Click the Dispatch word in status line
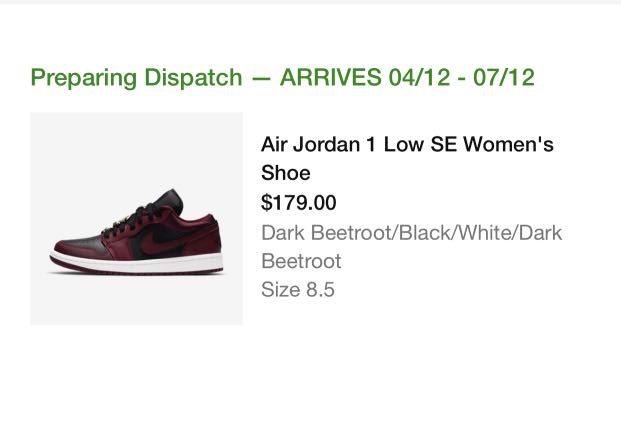This screenshot has height=427, width=621. [193, 78]
